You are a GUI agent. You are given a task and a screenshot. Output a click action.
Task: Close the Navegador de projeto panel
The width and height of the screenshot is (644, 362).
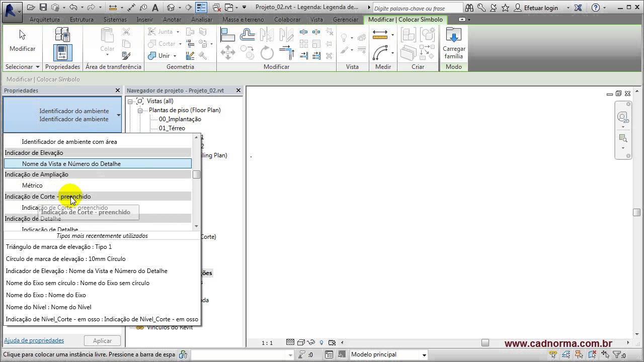click(x=238, y=90)
